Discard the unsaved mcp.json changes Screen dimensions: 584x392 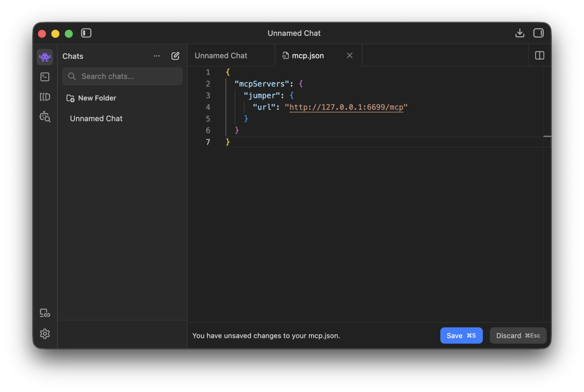tap(518, 335)
